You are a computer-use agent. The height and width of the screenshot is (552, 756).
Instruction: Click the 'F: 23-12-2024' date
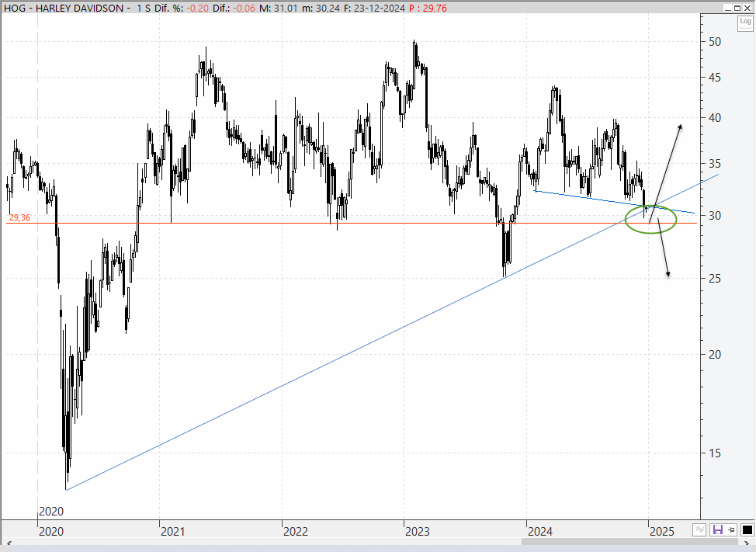374,9
